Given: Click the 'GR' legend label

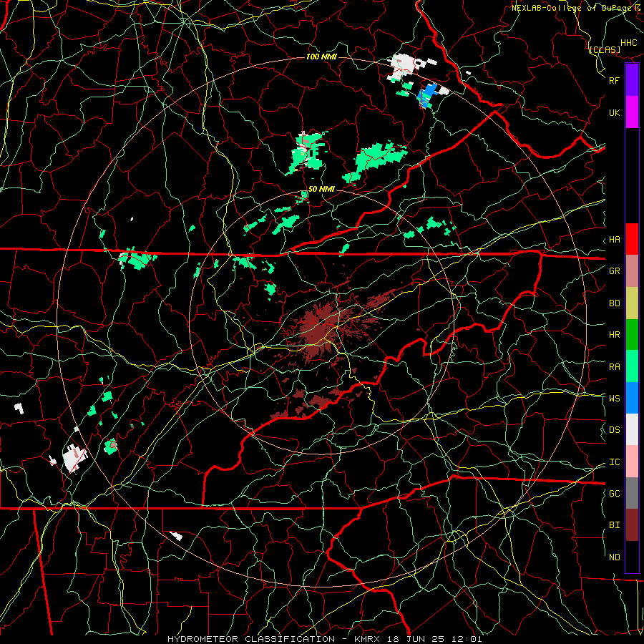Looking at the screenshot, I should pyautogui.click(x=614, y=271).
